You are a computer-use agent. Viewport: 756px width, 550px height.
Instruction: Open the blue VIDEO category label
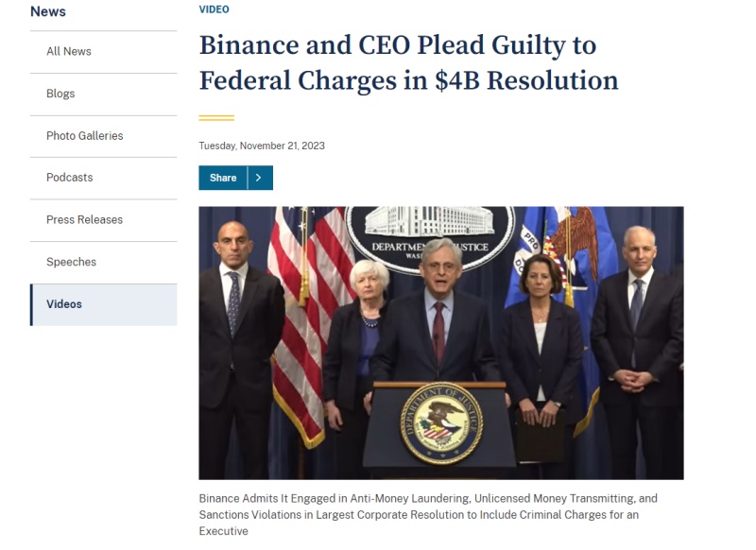point(212,9)
